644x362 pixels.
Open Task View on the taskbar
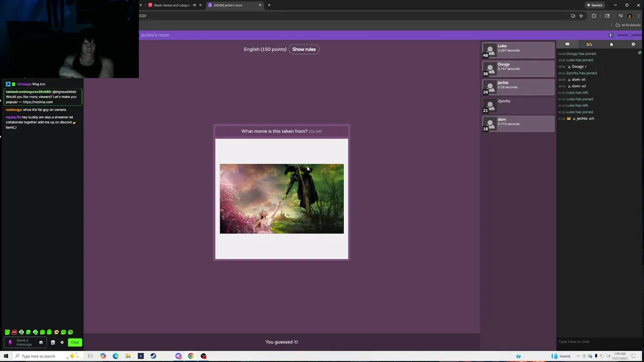pyautogui.click(x=90, y=356)
